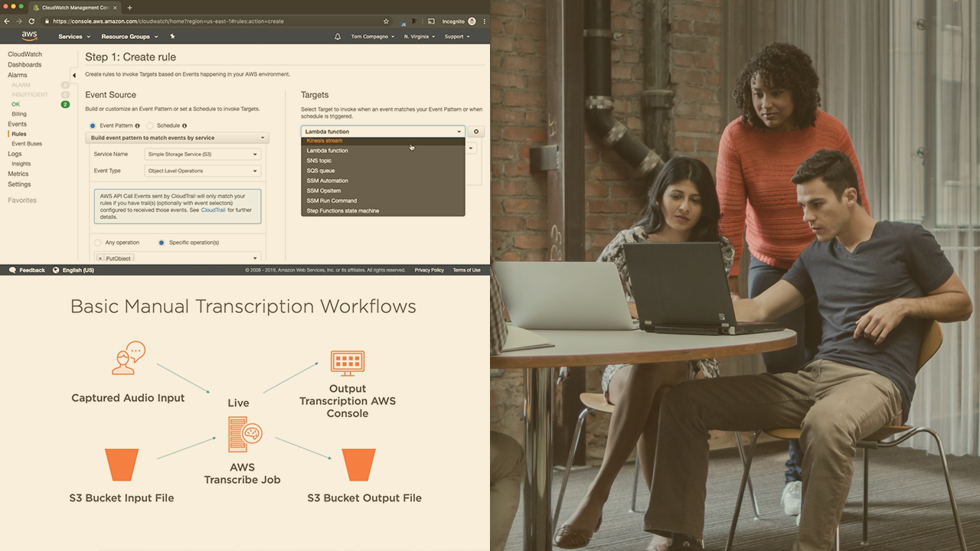The height and width of the screenshot is (551, 980).
Task: Open CloudWatch Settings in sidebar
Action: 19,184
